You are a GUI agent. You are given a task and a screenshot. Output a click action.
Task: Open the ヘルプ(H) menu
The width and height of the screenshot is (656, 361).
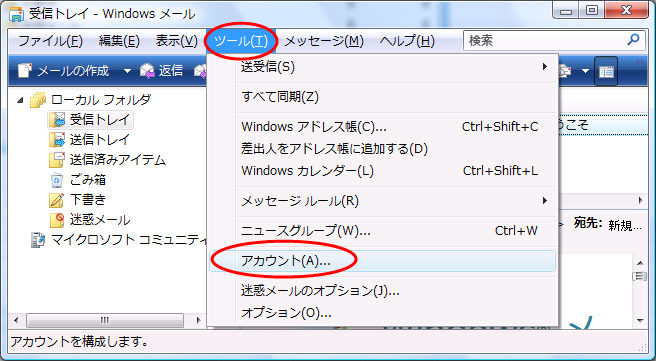pyautogui.click(x=407, y=41)
